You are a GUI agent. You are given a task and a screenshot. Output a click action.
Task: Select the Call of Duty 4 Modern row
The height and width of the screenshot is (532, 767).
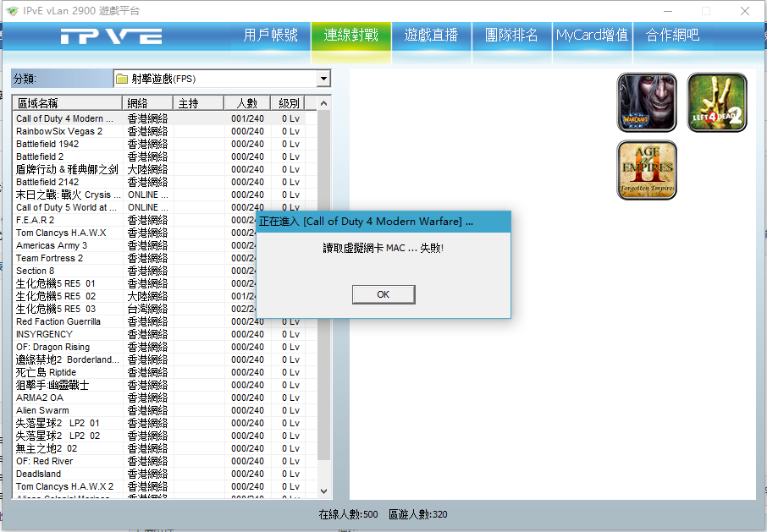point(164,118)
